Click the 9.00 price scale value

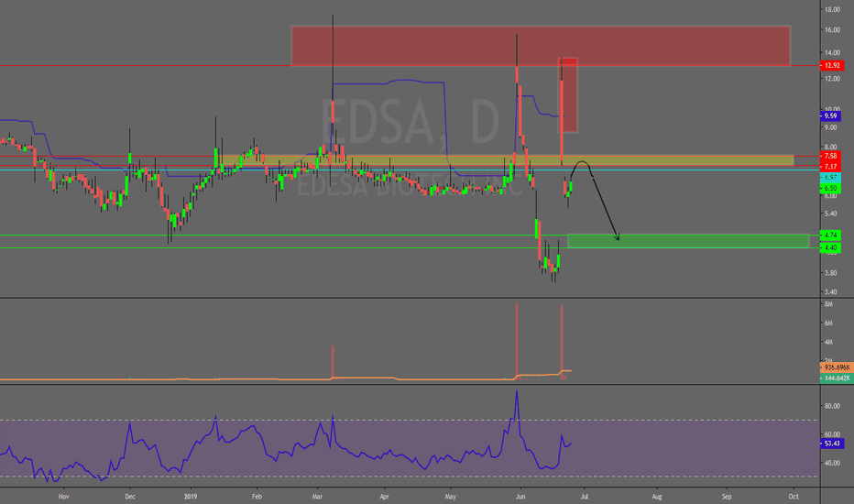coord(830,127)
